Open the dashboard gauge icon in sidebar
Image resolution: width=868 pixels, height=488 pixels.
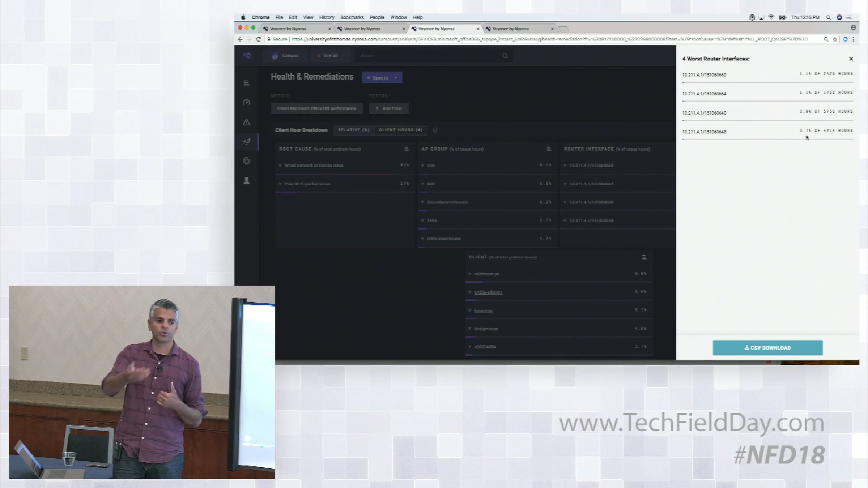[247, 103]
